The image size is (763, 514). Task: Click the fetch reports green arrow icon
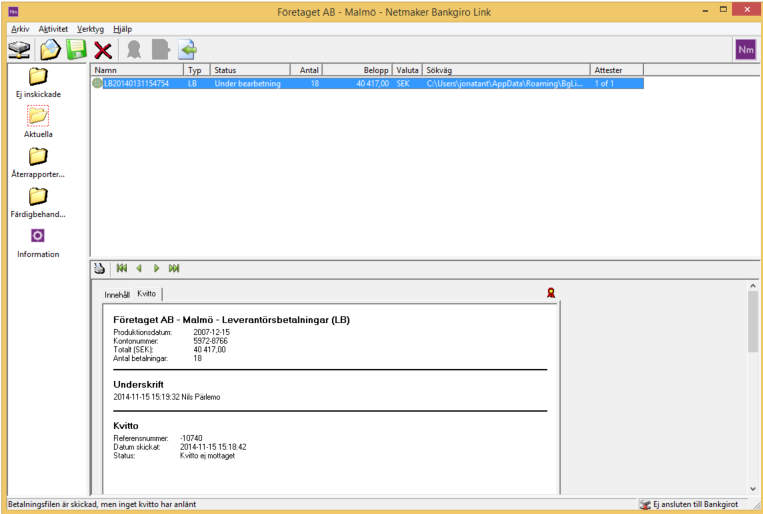[187, 50]
